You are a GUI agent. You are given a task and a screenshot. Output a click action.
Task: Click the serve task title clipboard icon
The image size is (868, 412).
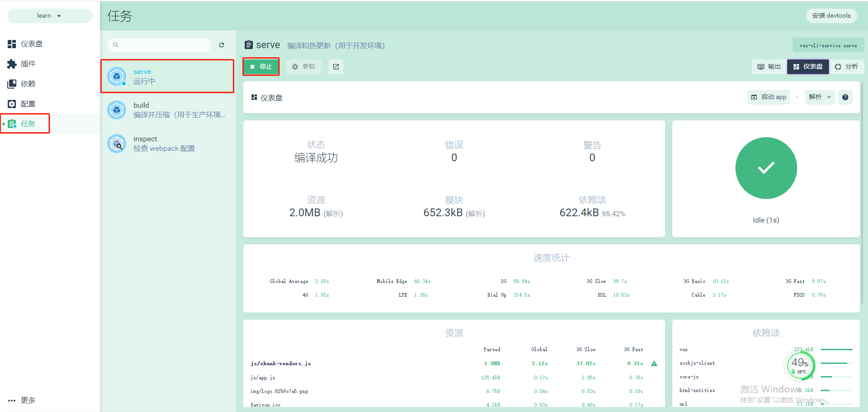tap(249, 45)
